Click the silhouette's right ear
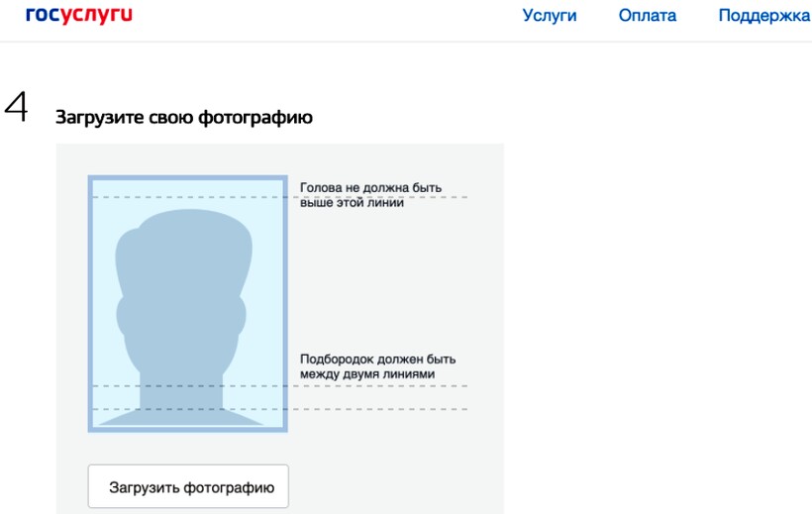 (x=240, y=315)
